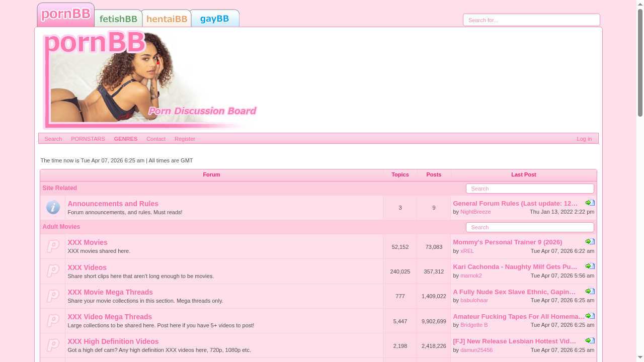Go to latest post in XXX Movie Mega Threads
Viewport: 644px width, 362px height.
click(x=590, y=292)
